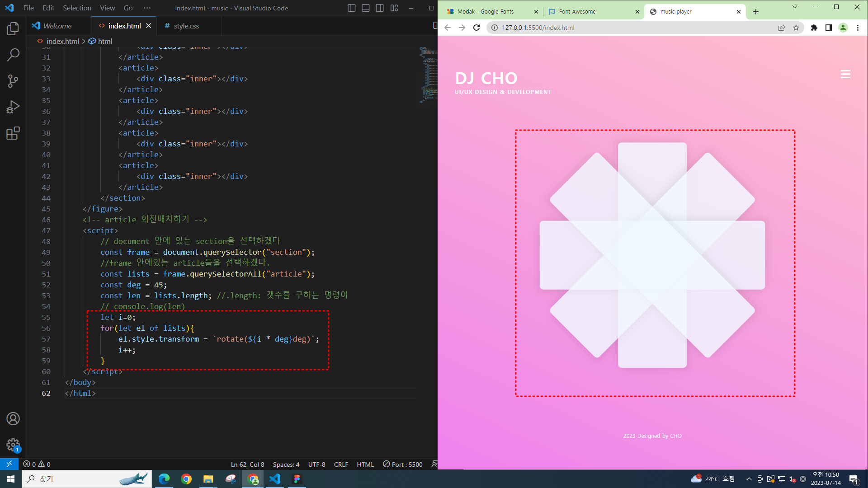Open Chrome's three-dot options menu
This screenshot has width=868, height=488.
pos(858,28)
